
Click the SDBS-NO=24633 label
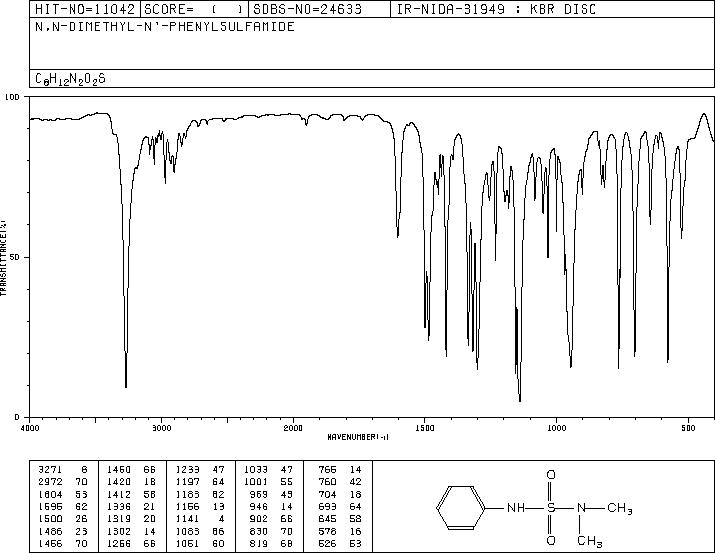pyautogui.click(x=308, y=9)
